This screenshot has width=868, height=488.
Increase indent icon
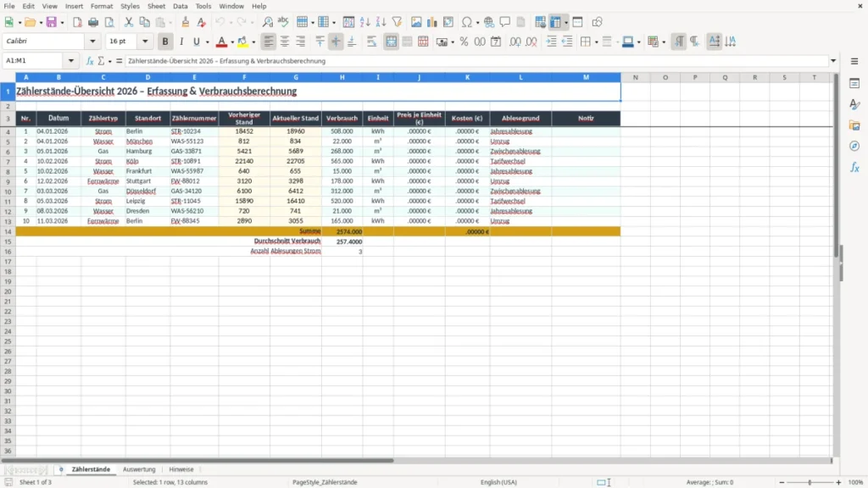tap(551, 42)
